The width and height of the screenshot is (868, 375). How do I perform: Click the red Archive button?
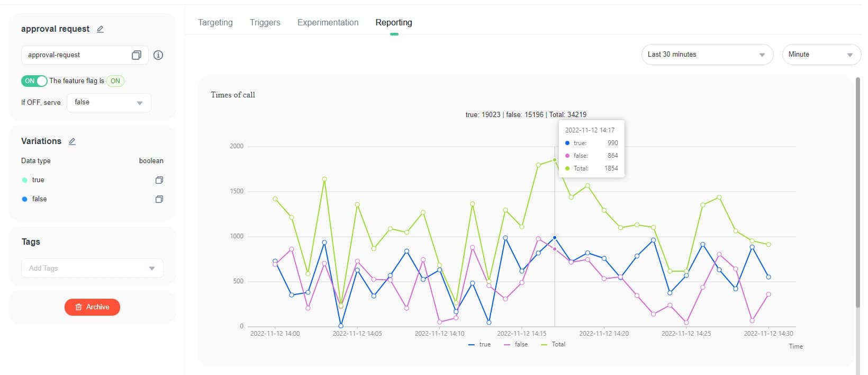click(92, 307)
